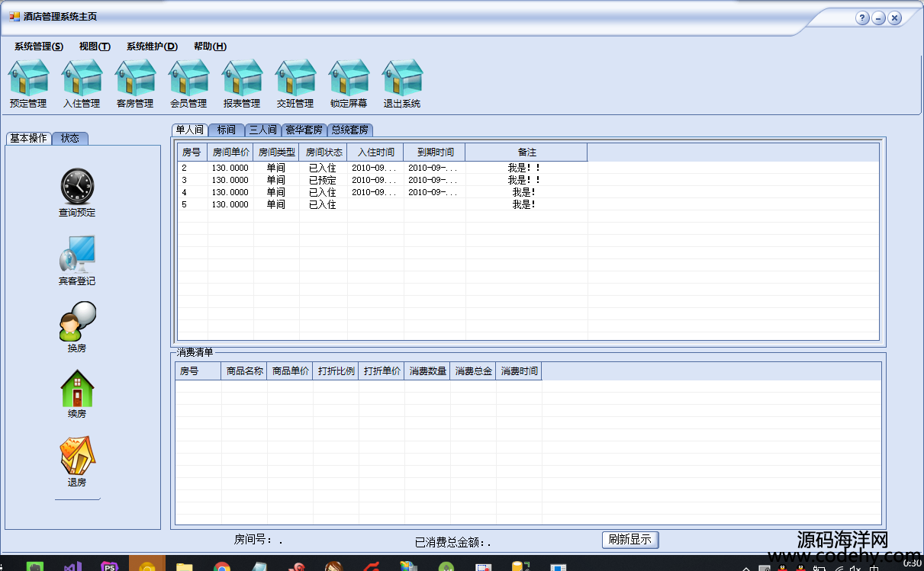Click the 宾客登记 guest registration icon
Viewport: 924px width, 571px height.
(77, 255)
